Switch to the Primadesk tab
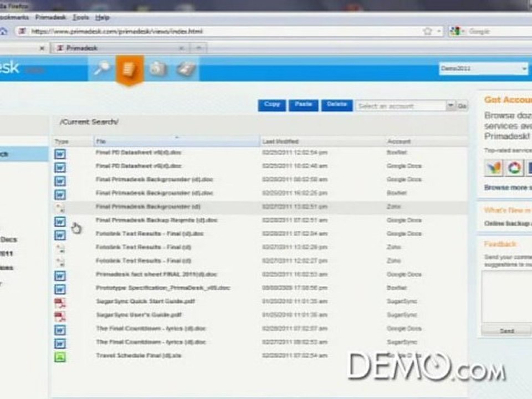532x399 pixels. pos(120,48)
